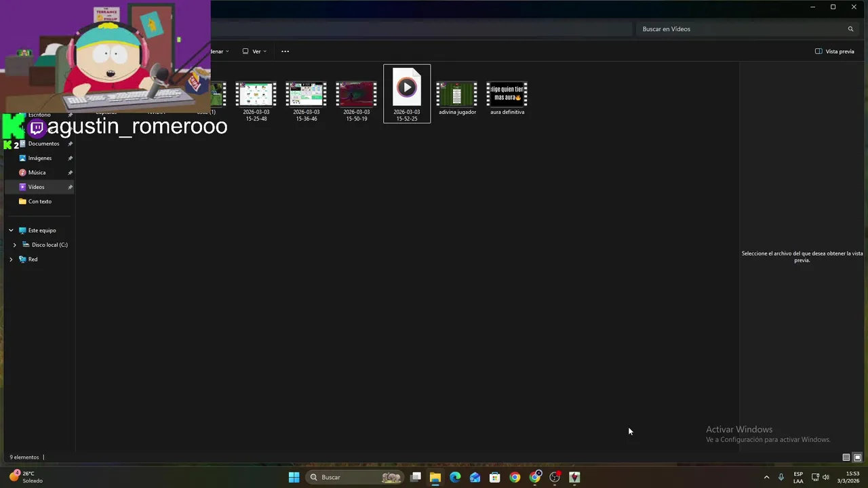Click the pin icon beside Música
868x488 pixels.
pos(70,172)
